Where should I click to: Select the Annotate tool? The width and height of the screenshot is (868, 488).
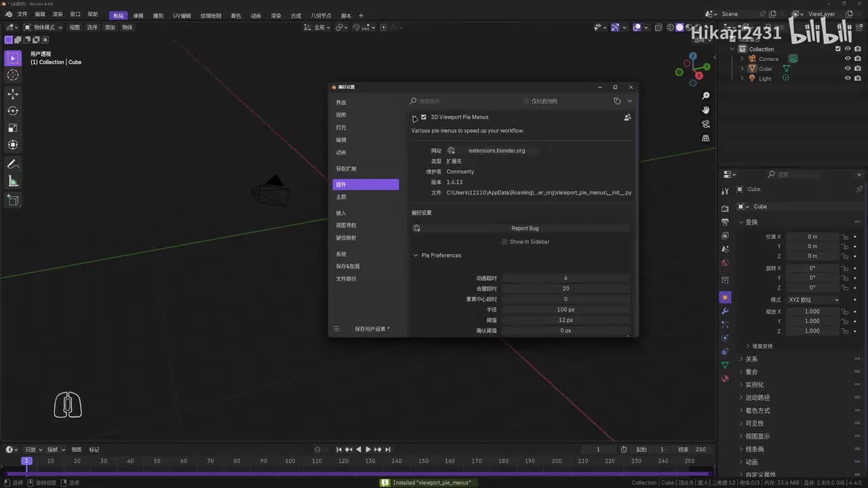(13, 164)
